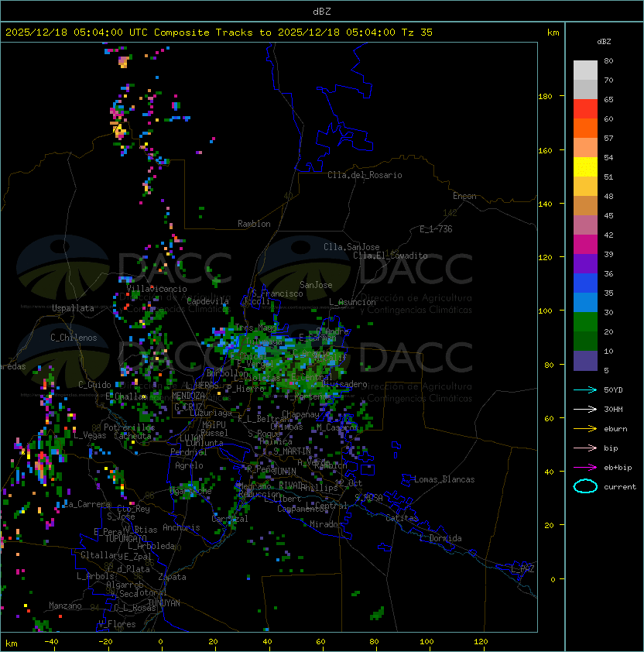Click the 'eburn' legend label
Screen dimensions: 644x652
click(x=615, y=429)
